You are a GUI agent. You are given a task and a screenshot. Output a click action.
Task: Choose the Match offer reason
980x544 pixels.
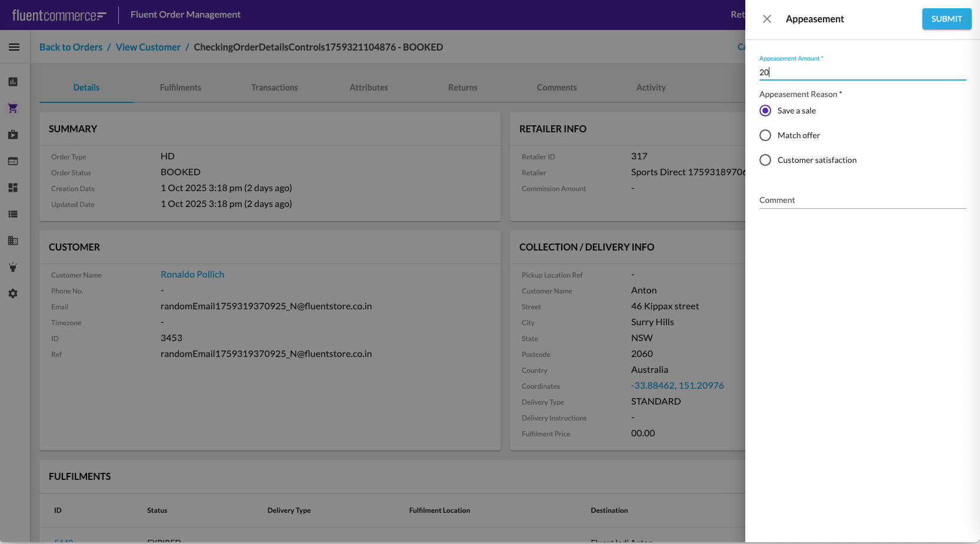point(765,135)
